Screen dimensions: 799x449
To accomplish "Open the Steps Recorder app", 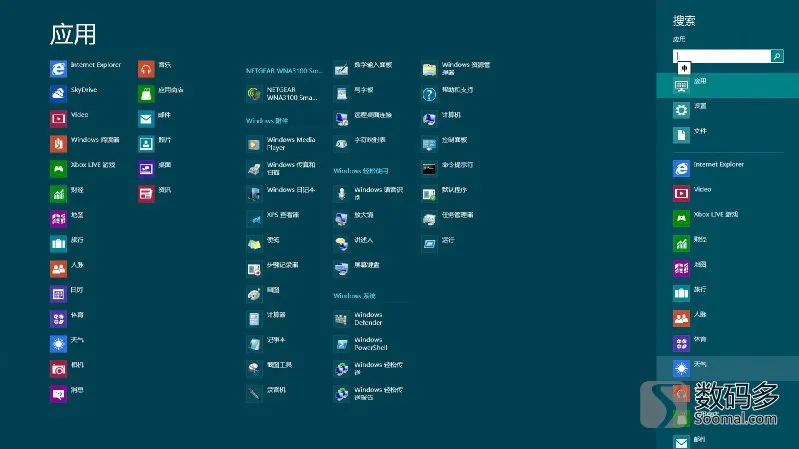I will [273, 269].
